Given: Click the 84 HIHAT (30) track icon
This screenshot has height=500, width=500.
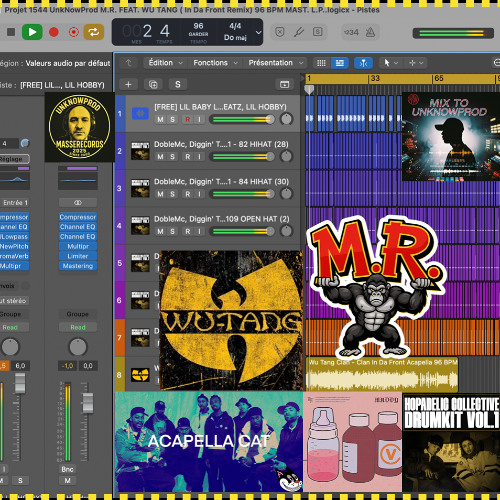Looking at the screenshot, I should click(140, 188).
